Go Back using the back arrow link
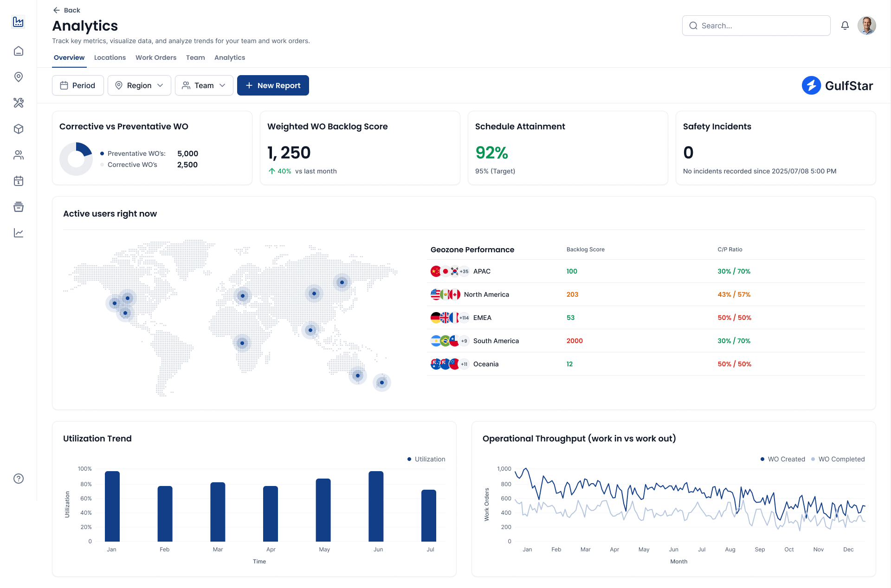Image resolution: width=891 pixels, height=588 pixels. click(x=66, y=10)
